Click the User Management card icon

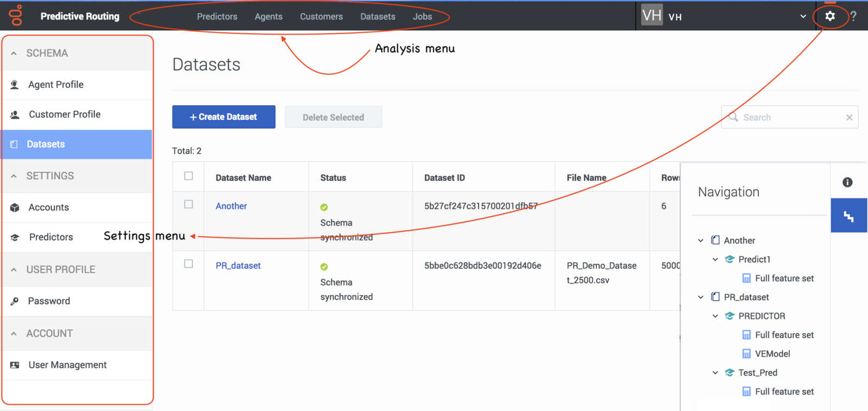click(15, 365)
